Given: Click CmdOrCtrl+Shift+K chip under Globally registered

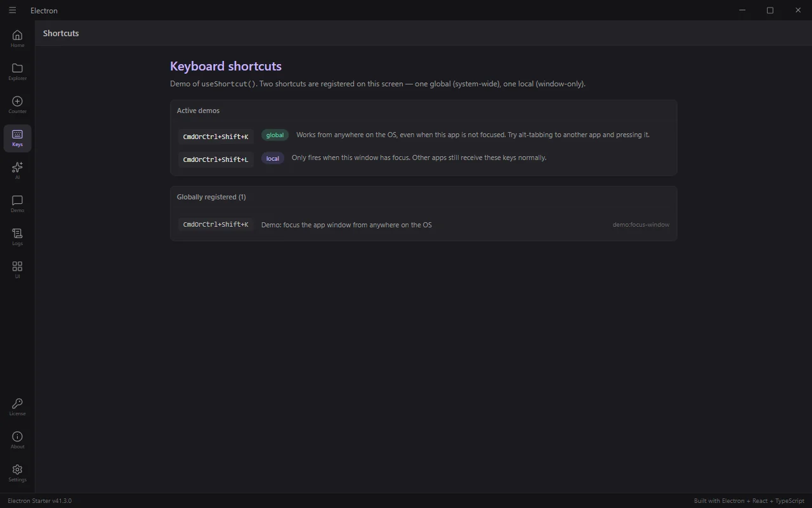Looking at the screenshot, I should pyautogui.click(x=216, y=224).
